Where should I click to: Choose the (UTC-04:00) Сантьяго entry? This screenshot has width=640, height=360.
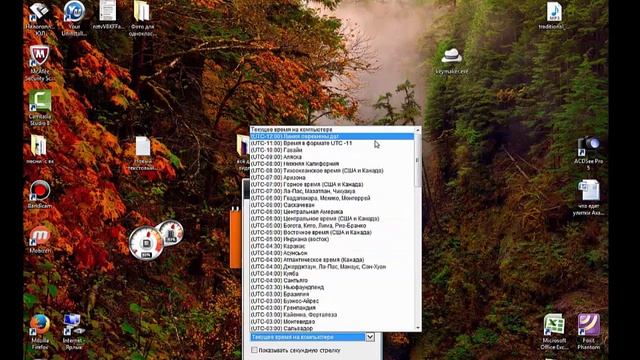332,280
